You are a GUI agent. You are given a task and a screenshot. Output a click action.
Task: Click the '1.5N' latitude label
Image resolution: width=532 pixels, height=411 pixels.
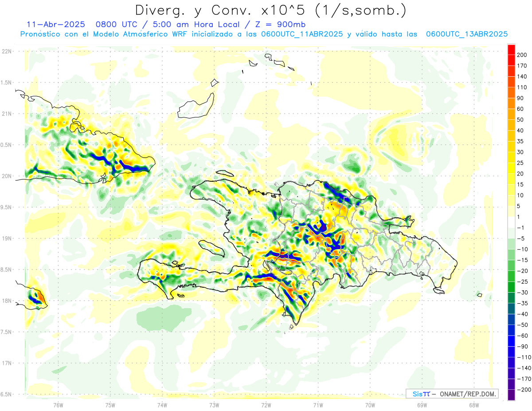pos(7,82)
